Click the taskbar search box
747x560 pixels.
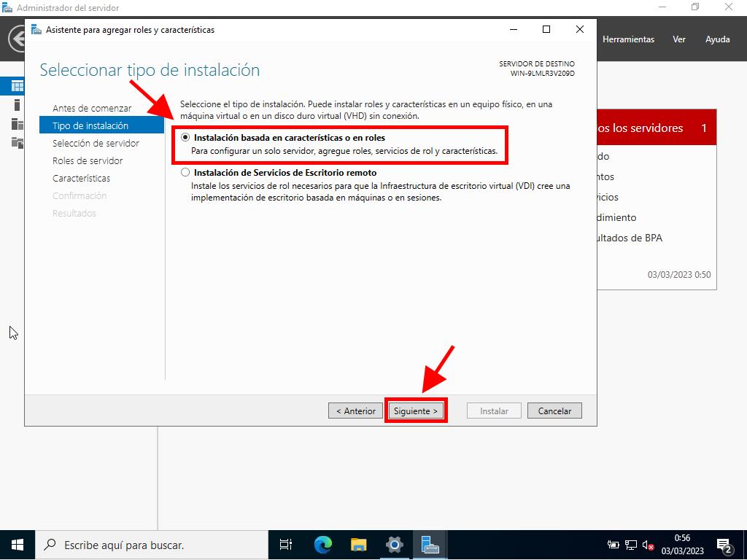pos(152,545)
